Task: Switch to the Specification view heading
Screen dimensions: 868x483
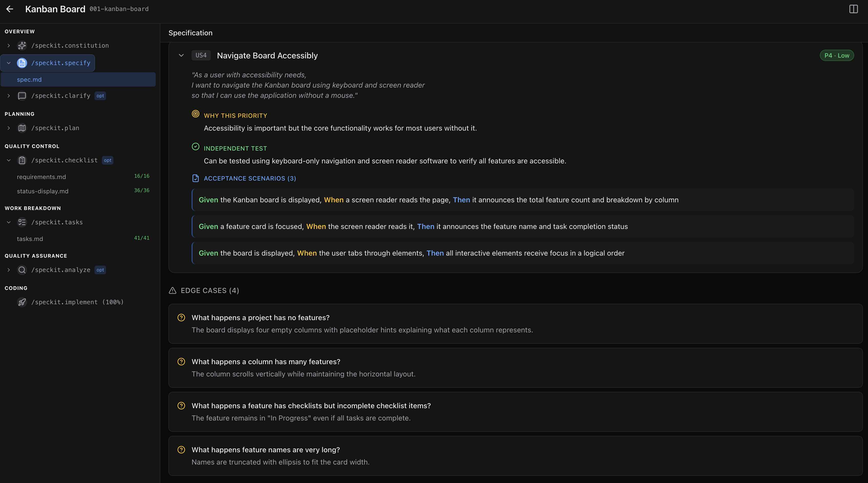Action: (x=190, y=33)
